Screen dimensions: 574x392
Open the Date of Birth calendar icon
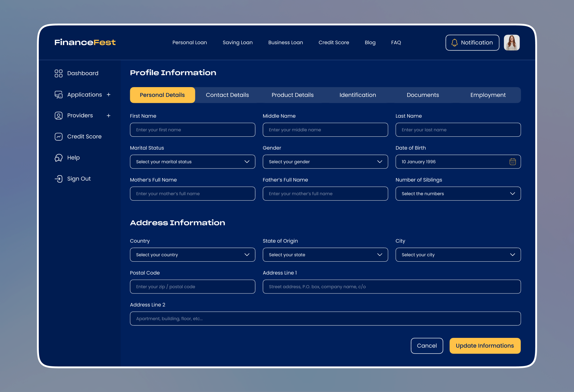pyautogui.click(x=513, y=162)
